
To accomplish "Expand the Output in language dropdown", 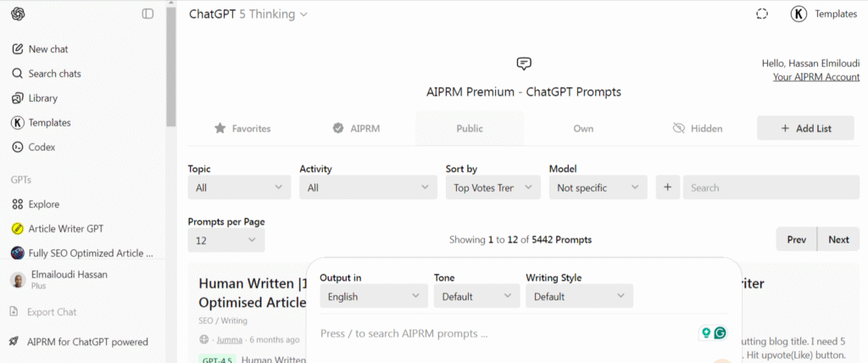I will pos(373,297).
